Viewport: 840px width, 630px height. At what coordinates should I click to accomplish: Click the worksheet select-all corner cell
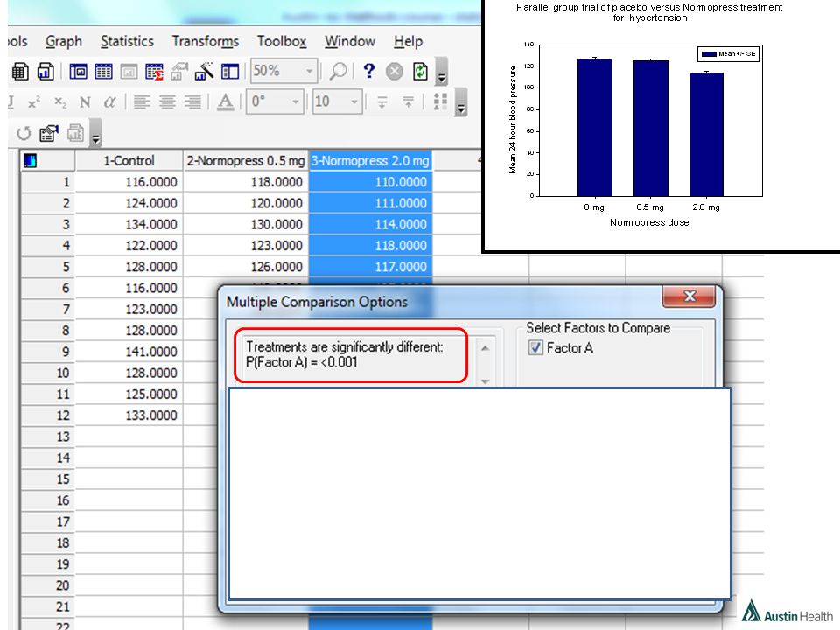pos(47,161)
